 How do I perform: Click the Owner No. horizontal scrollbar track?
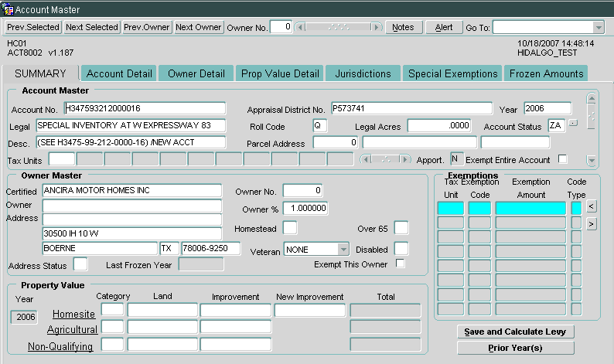point(339,27)
